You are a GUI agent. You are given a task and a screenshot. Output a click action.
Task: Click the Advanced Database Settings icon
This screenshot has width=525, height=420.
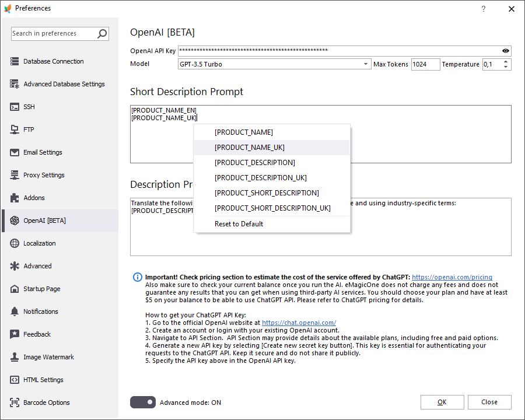tap(15, 84)
